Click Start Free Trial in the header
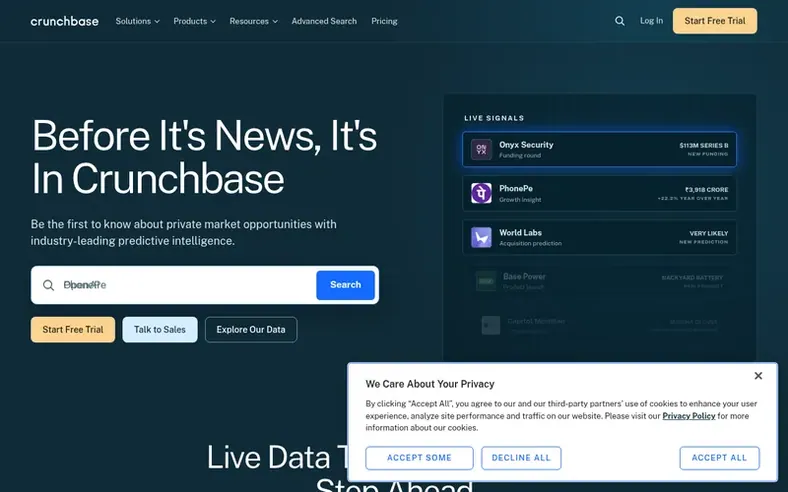Image resolution: width=788 pixels, height=492 pixels. (715, 21)
